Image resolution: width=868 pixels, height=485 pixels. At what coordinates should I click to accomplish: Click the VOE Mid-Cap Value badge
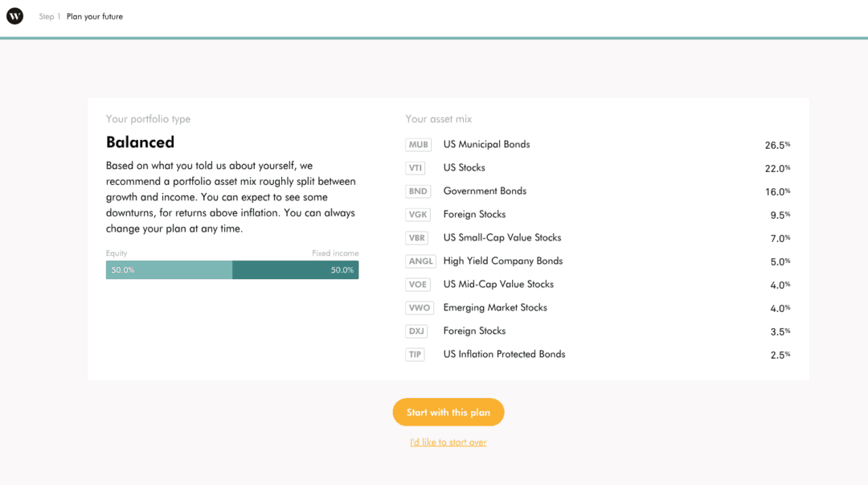(417, 284)
